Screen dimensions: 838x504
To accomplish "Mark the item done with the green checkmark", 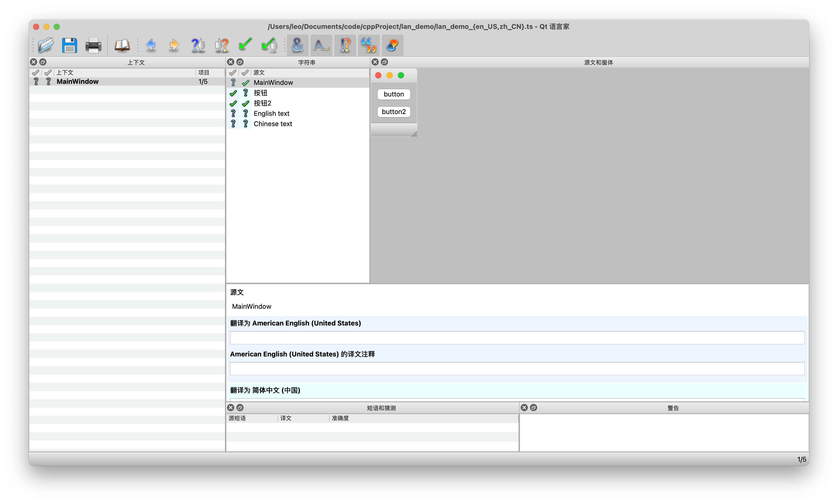I will click(245, 45).
